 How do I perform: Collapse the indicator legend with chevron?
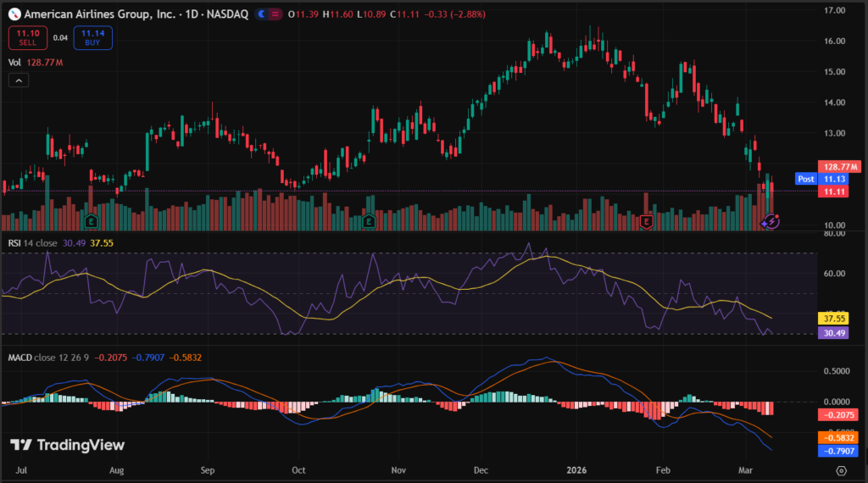point(19,80)
